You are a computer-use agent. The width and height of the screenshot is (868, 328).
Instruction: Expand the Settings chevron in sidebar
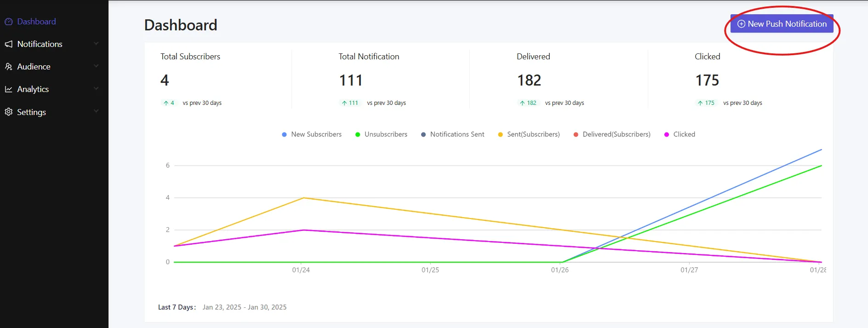(96, 111)
